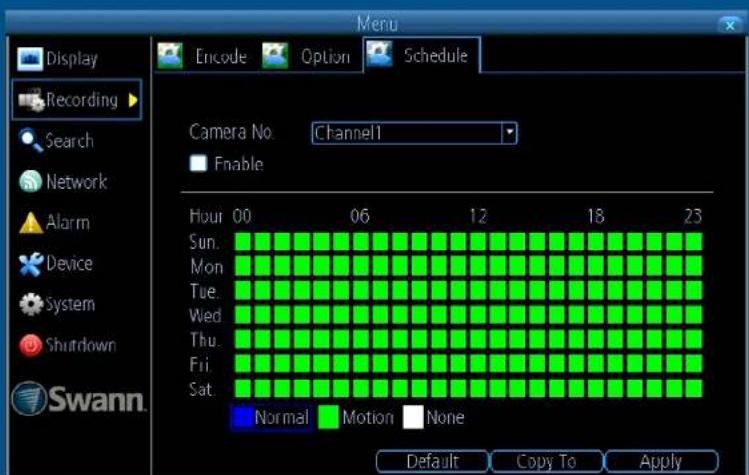Click the Motion legend label
The image size is (749, 475).
coord(368,418)
